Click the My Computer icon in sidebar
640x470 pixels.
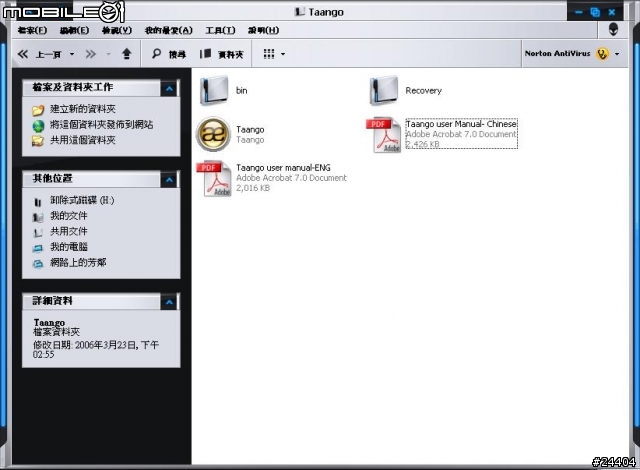(38, 248)
